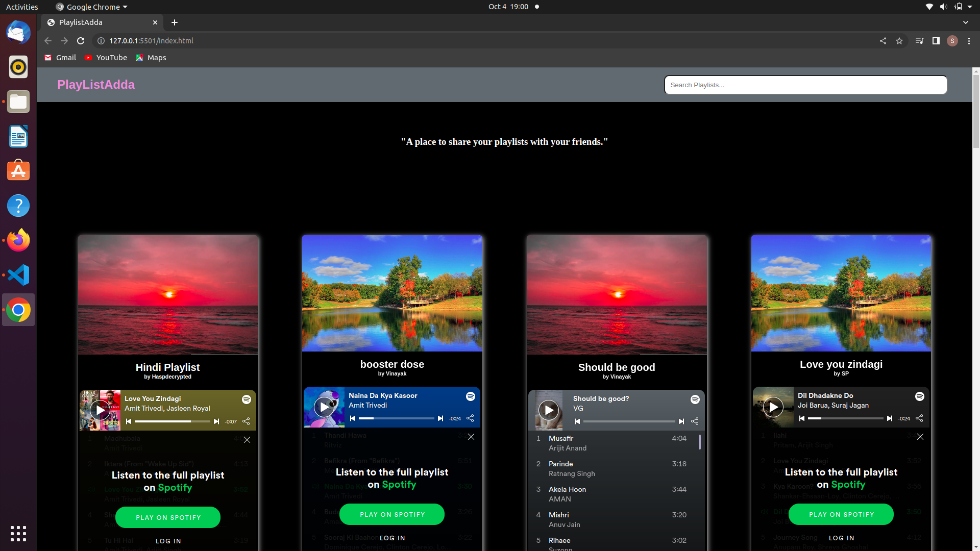Click the Spotify logo on the Should be good player
The height and width of the screenshot is (551, 980).
coord(695,399)
